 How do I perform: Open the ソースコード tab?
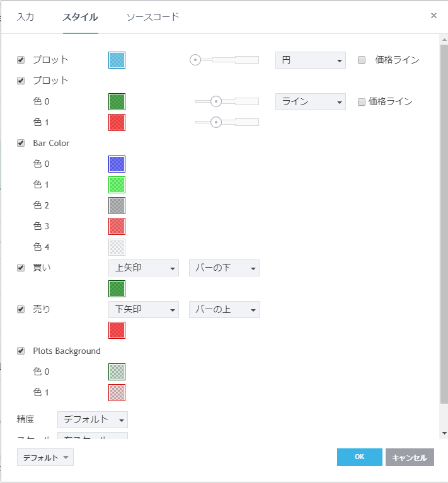click(152, 17)
